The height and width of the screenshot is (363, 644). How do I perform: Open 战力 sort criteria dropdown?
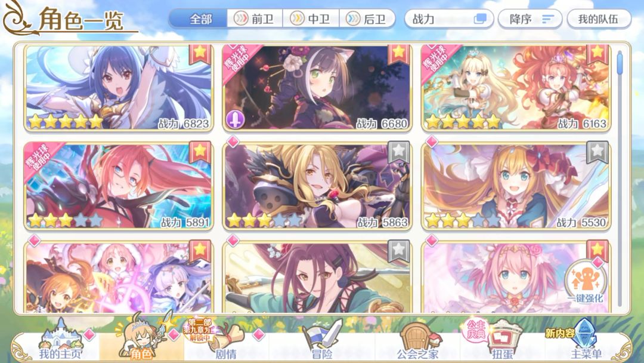point(449,19)
